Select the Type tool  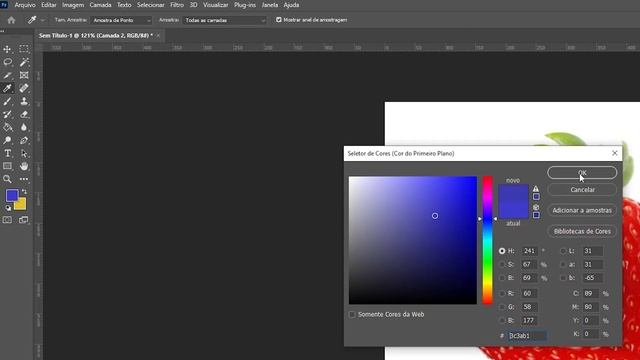coord(7,153)
